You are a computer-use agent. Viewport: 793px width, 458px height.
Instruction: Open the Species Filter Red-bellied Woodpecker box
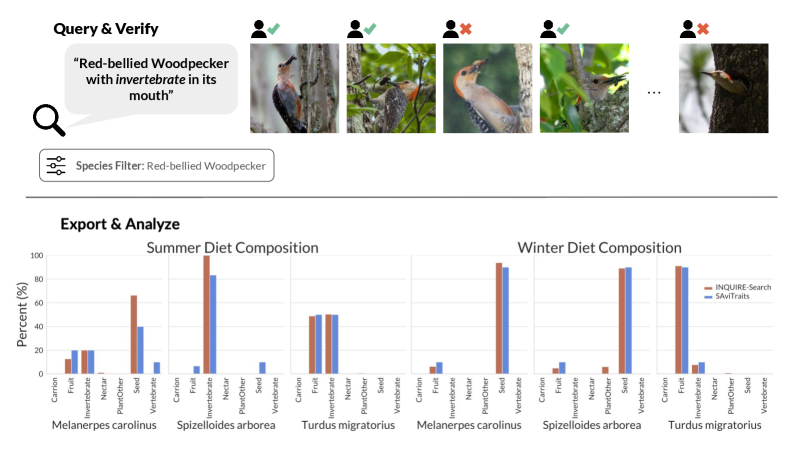[x=157, y=166]
